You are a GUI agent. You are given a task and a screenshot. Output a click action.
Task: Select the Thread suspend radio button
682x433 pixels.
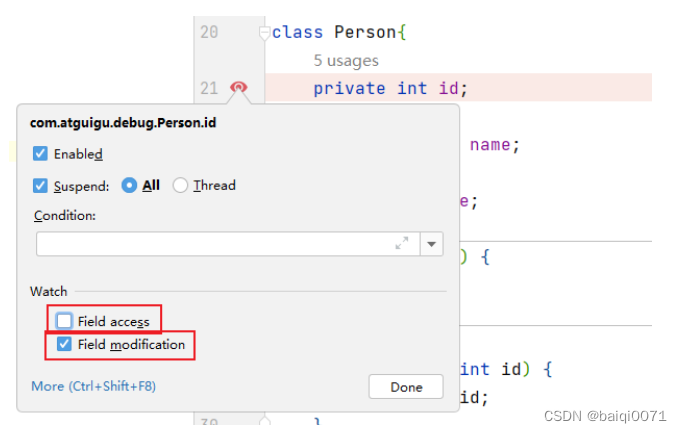click(180, 185)
